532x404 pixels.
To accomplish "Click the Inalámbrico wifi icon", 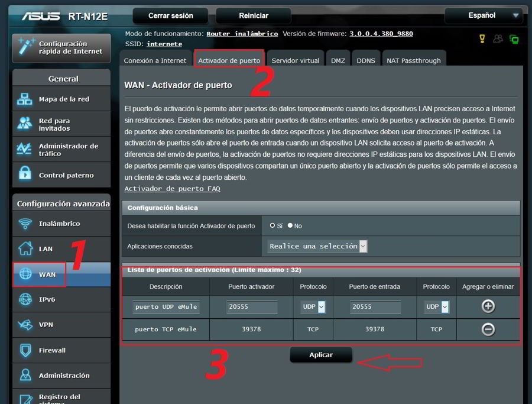I will pos(25,224).
